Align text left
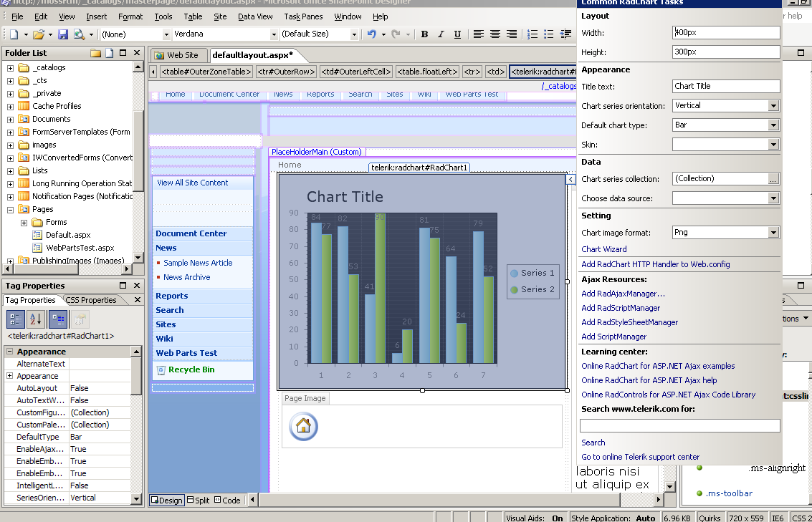Screen dimensions: 812x522 click(x=479, y=34)
